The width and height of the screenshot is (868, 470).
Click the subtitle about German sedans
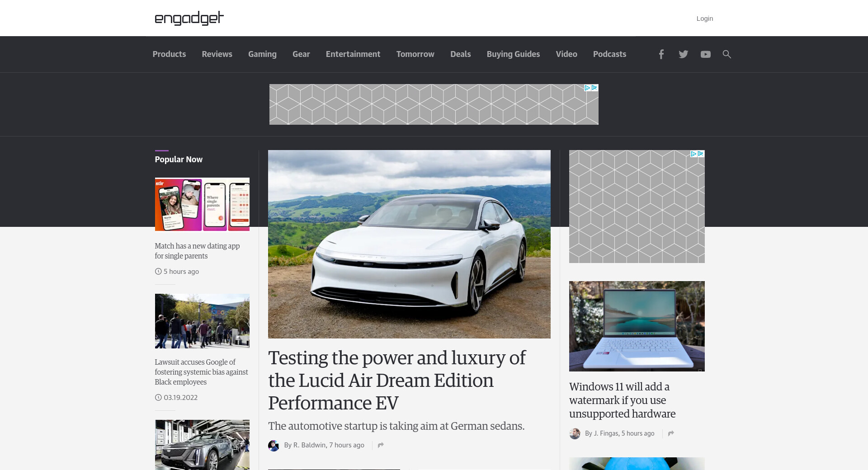[x=396, y=426]
